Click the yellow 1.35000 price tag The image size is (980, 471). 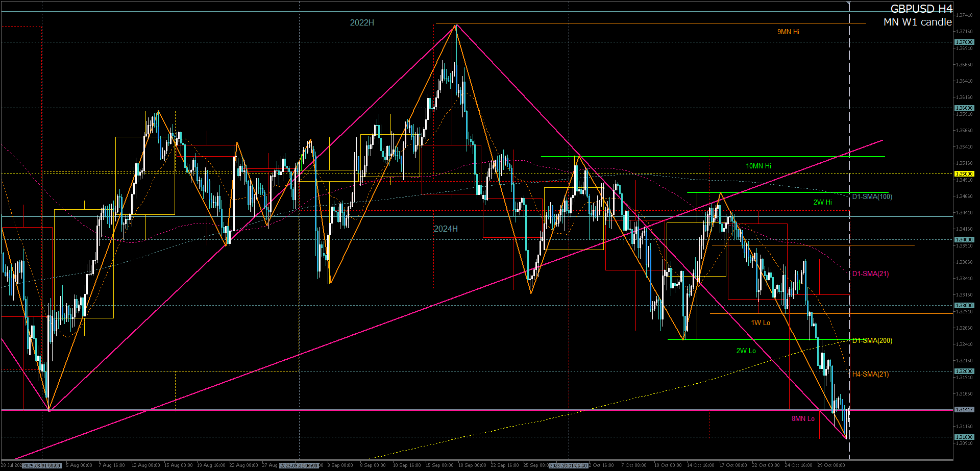(964, 174)
